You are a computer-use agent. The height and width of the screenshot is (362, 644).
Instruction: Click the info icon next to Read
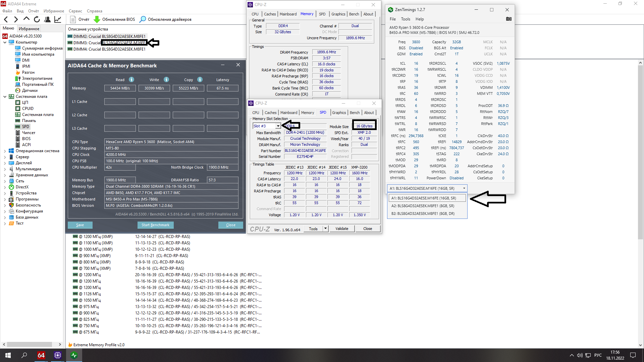coord(131,80)
